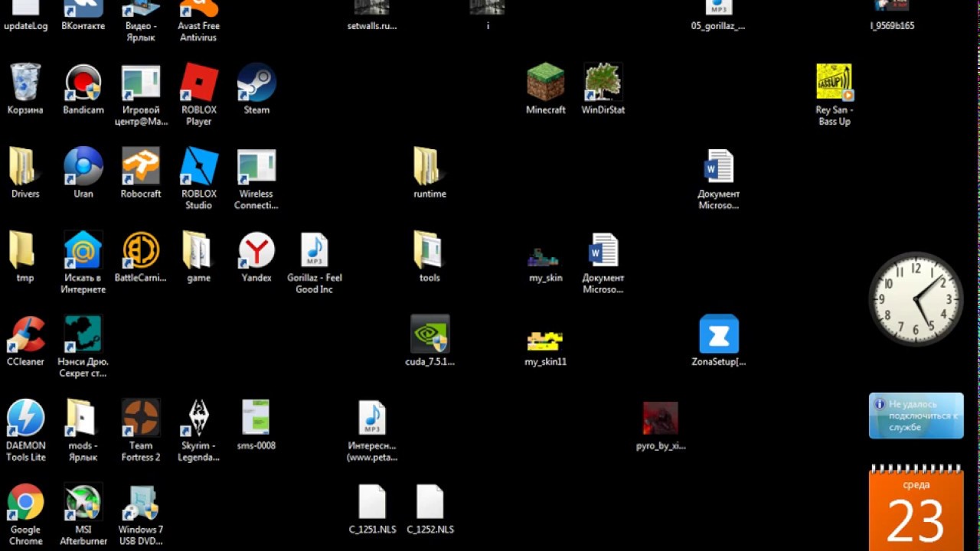
Task: Click the ZonaSetup installer icon
Action: coord(719,334)
